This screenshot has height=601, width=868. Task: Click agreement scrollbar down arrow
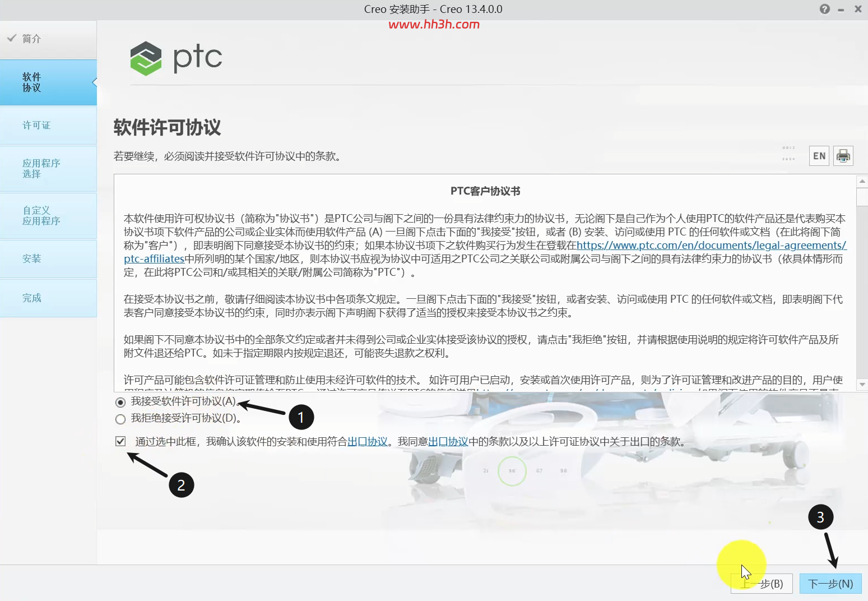pos(862,385)
